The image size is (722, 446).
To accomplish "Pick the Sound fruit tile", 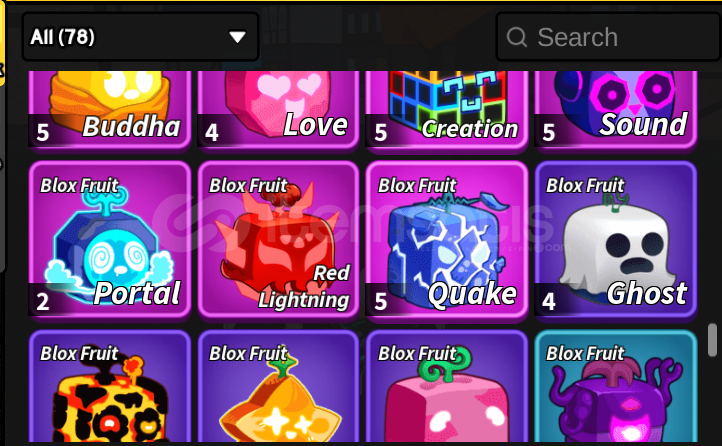I will tap(616, 110).
